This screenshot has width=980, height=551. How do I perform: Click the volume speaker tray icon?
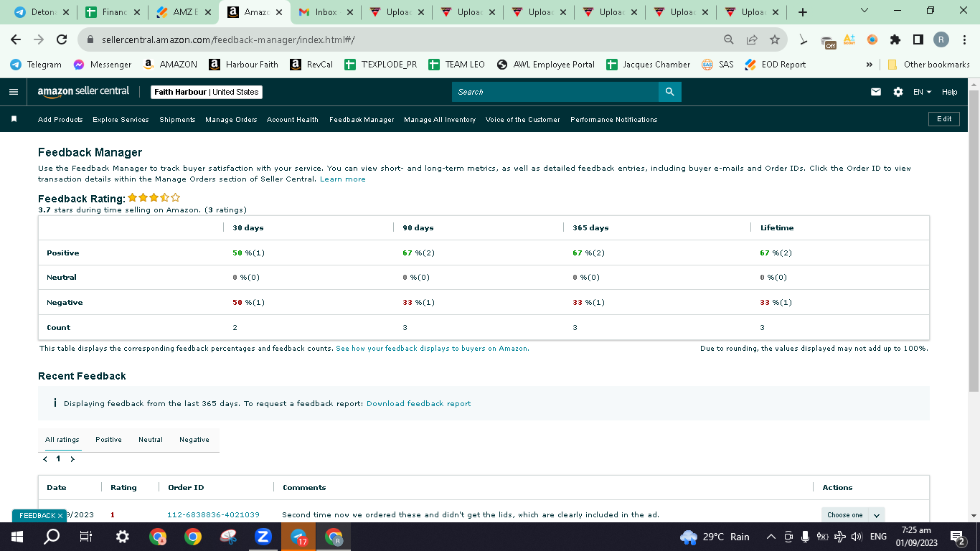click(857, 537)
